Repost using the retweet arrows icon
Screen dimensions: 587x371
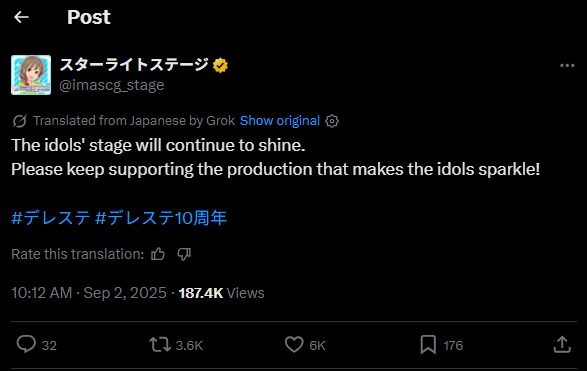click(x=160, y=345)
